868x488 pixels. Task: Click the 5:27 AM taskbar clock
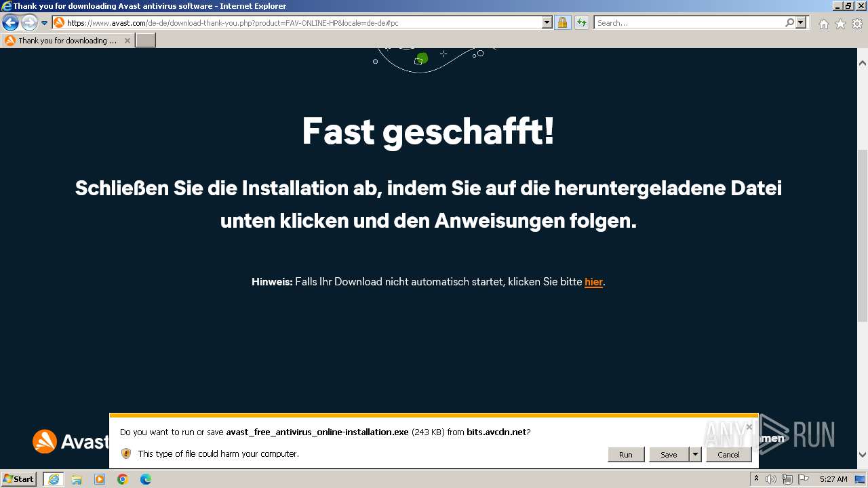click(833, 479)
